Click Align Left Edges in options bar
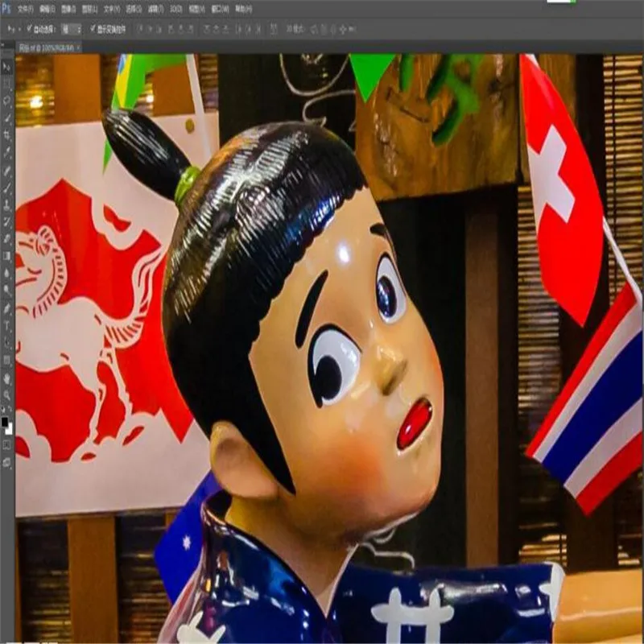The image size is (644, 644). (x=171, y=29)
